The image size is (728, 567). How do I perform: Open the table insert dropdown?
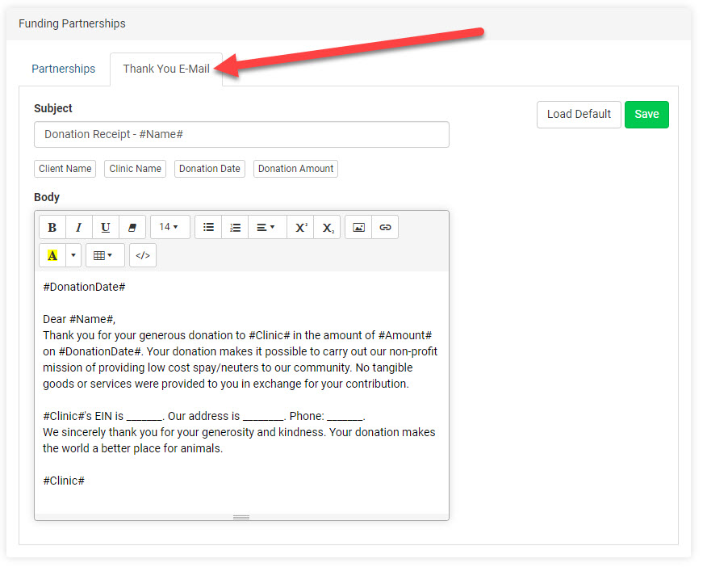(x=103, y=256)
